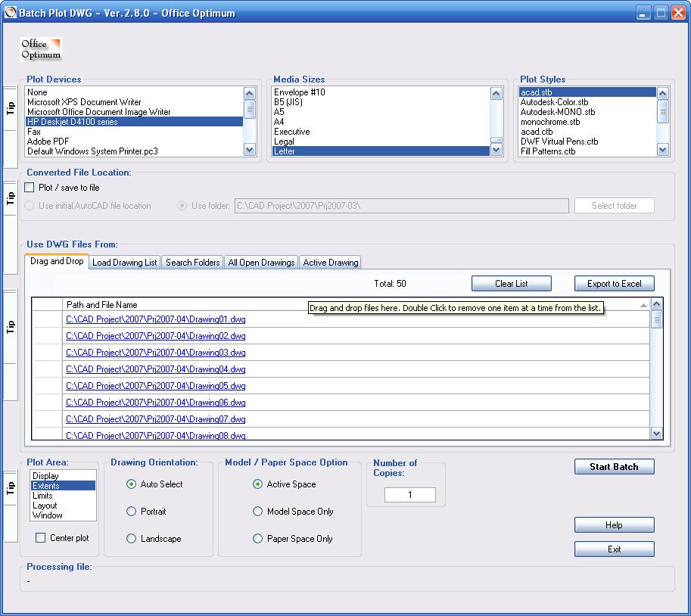
Task: Choose Letter media size
Action: point(381,151)
